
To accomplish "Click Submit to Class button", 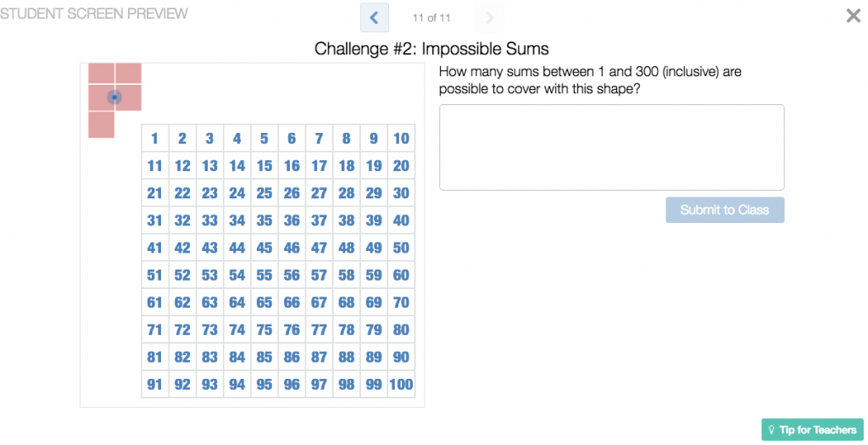I will pyautogui.click(x=725, y=209).
